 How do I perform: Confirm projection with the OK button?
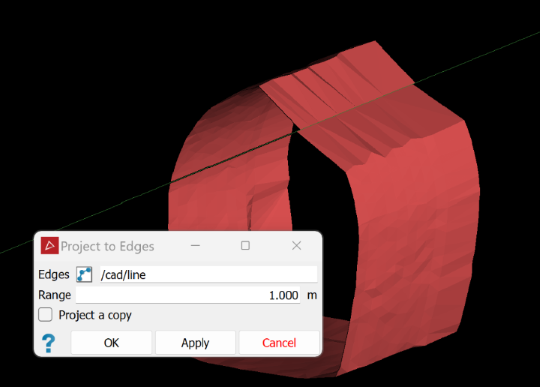111,343
